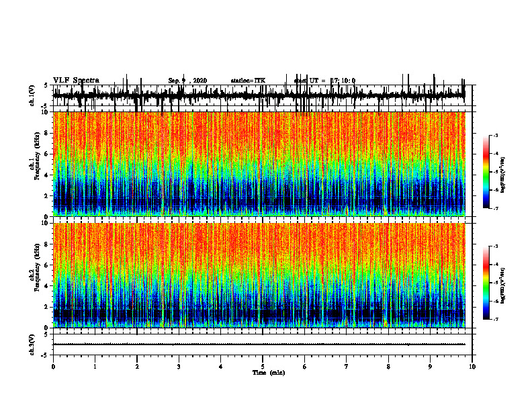Image resolution: width=532 pixels, height=411 pixels.
Task: Click the "4" kHz tick on ch.2 frequency axis
Action: pos(47,286)
